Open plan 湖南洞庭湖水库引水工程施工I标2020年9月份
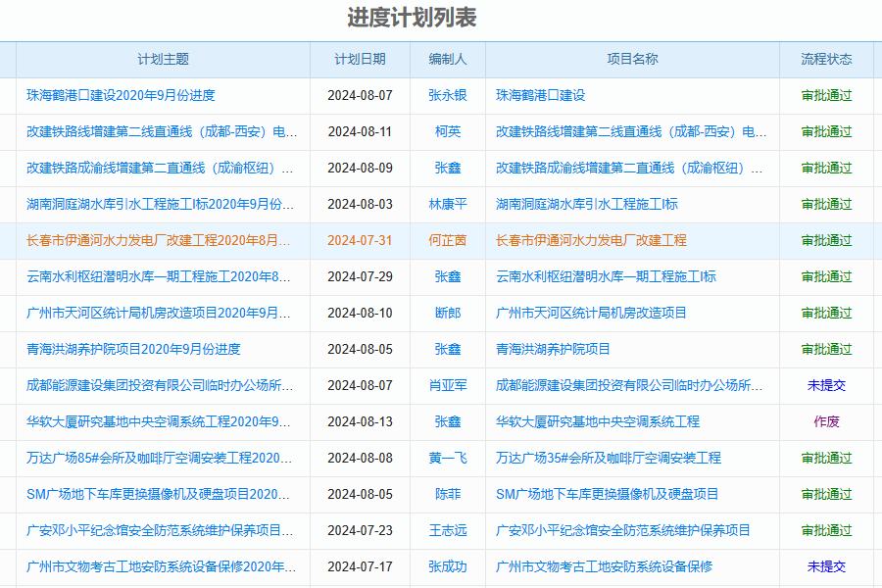Screen dimensions: 882x588 (x=161, y=204)
